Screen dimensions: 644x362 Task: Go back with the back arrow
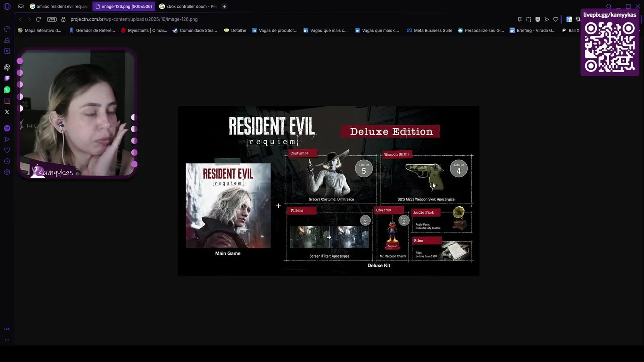(20, 19)
